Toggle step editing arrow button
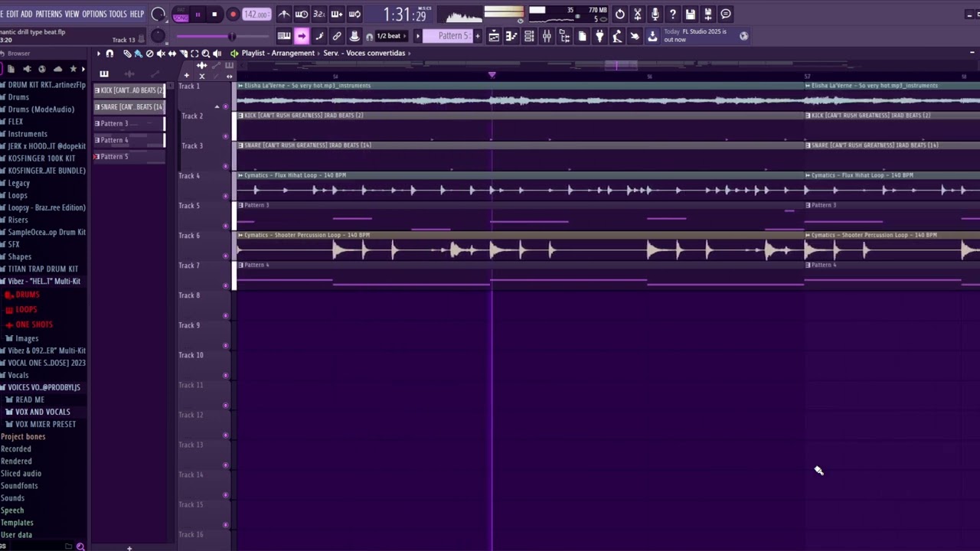 [302, 36]
